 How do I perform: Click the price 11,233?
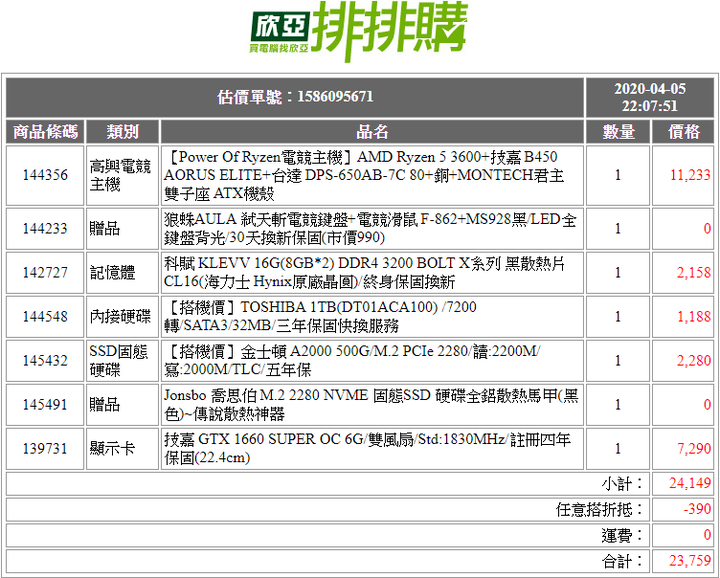pos(690,175)
